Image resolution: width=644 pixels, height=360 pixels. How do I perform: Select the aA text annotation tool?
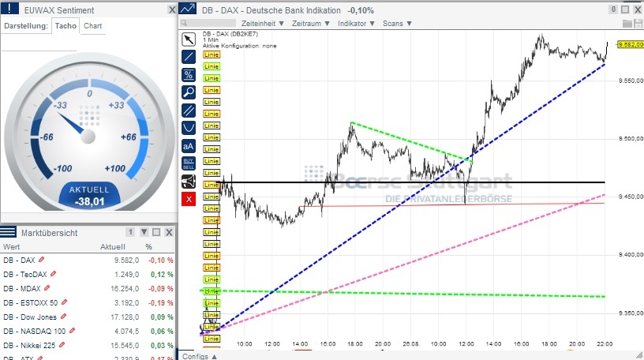pos(189,146)
